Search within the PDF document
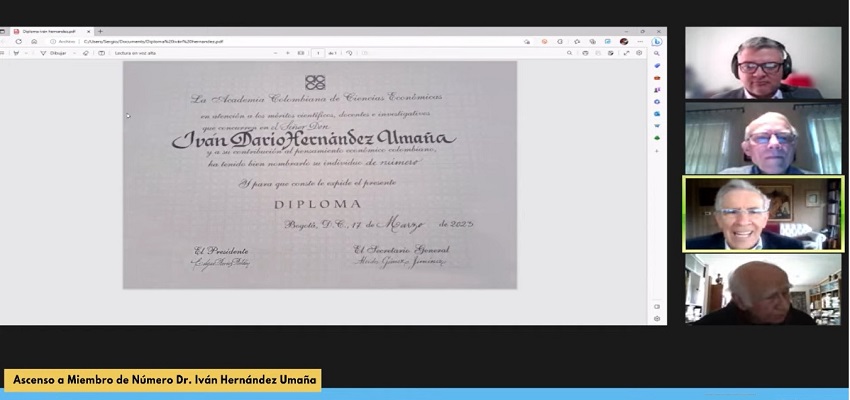This screenshot has width=850, height=400. [569, 53]
